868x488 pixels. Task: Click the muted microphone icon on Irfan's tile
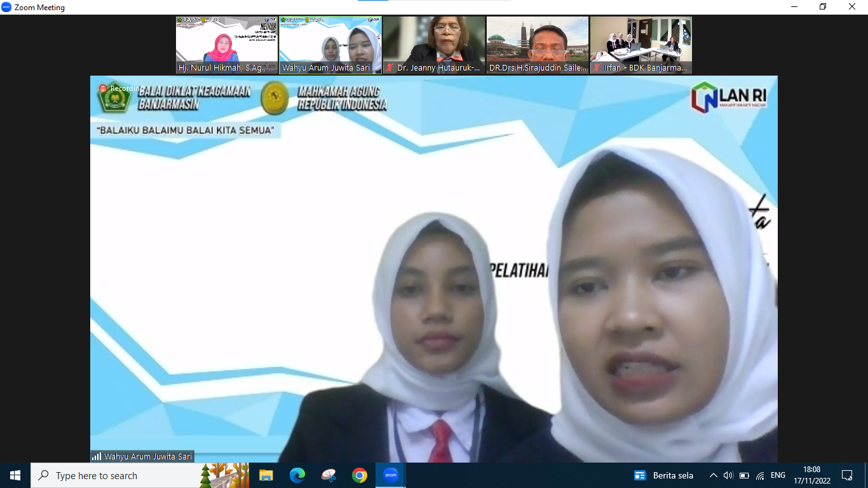coord(597,67)
